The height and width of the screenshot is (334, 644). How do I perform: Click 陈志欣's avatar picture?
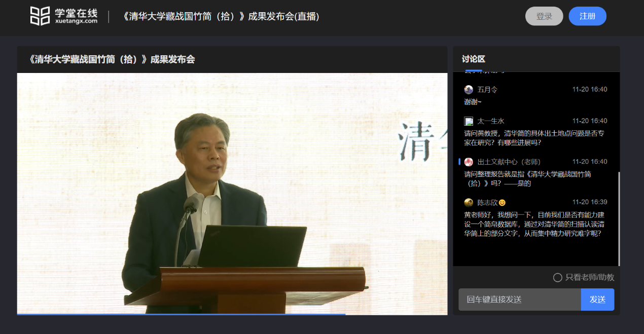[469, 202]
